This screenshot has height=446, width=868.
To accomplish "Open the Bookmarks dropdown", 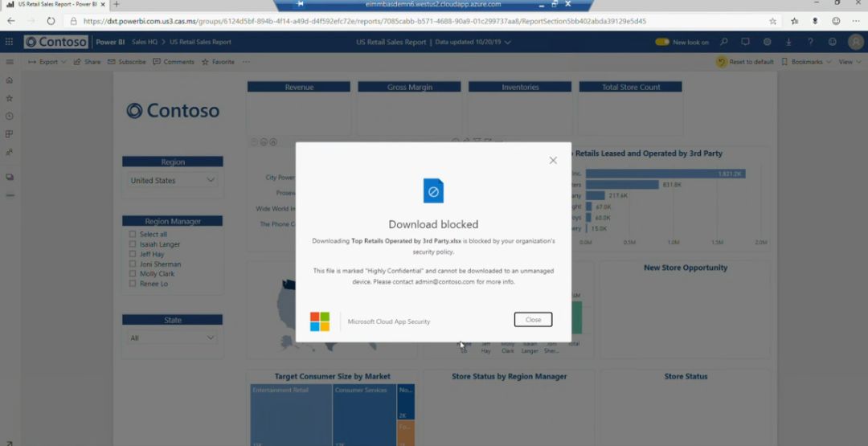I will coord(806,62).
